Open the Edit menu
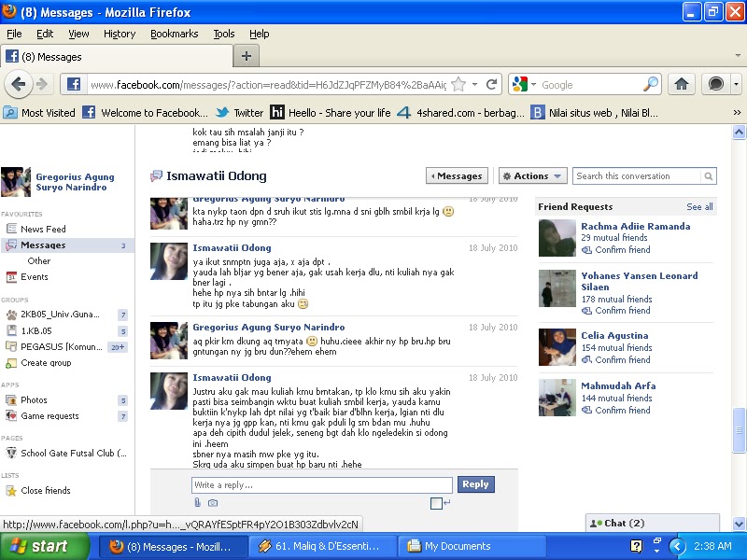747x560 pixels. [x=45, y=34]
